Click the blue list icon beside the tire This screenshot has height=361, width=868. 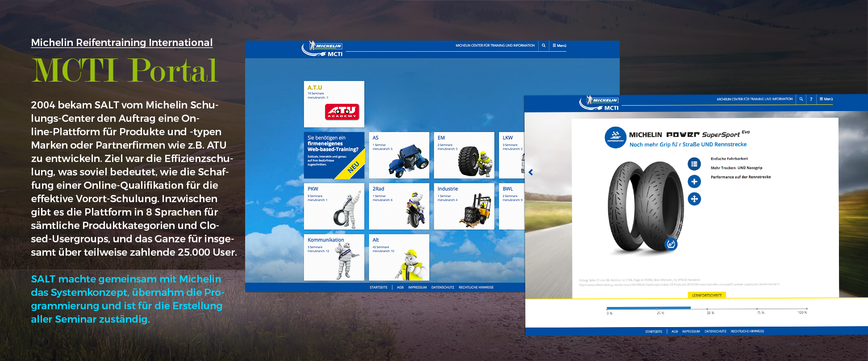694,164
